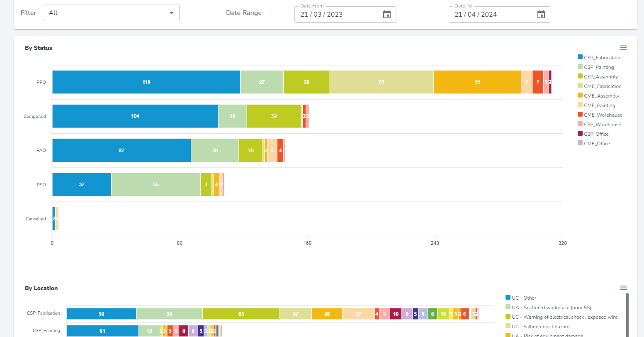Image resolution: width=644 pixels, height=337 pixels.
Task: Click Cancelled row blue segment
Action: (x=54, y=219)
